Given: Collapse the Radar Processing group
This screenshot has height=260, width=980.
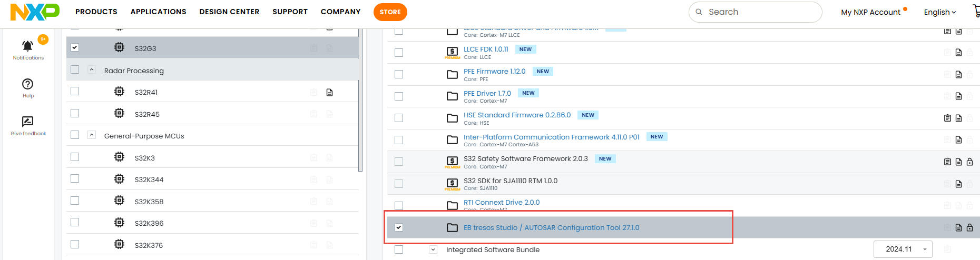Looking at the screenshot, I should (92, 69).
